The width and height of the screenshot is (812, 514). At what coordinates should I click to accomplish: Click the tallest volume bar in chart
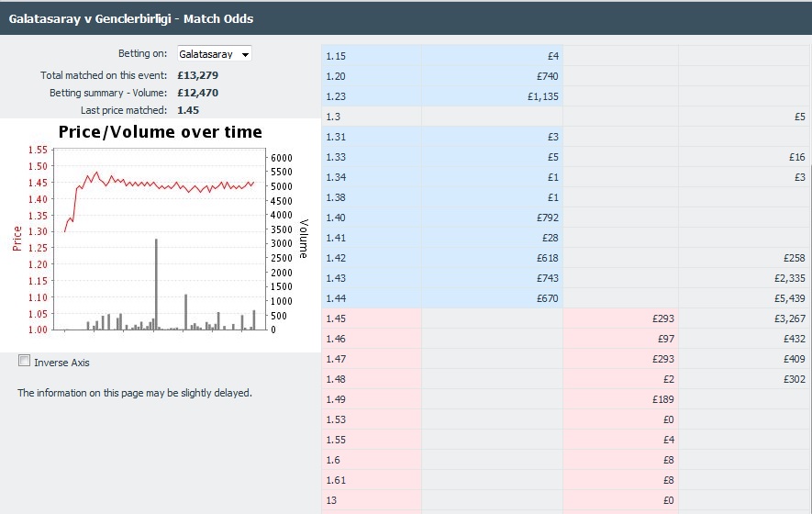pos(156,284)
